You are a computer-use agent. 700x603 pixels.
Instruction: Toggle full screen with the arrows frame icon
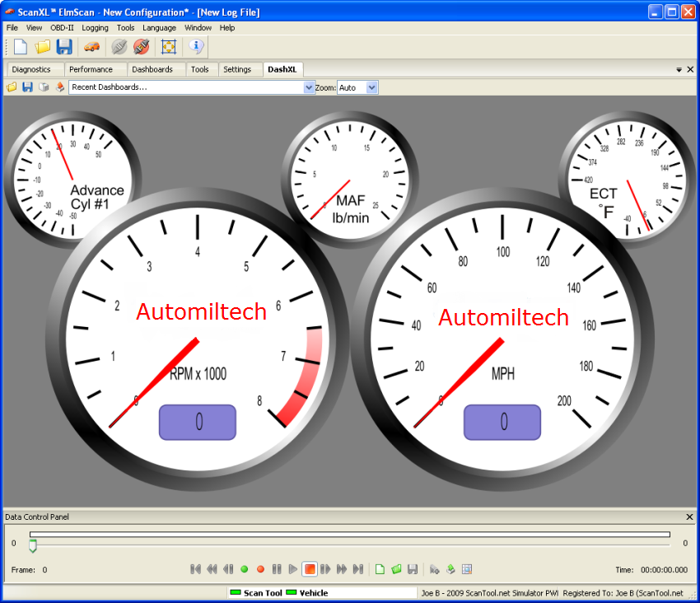169,46
